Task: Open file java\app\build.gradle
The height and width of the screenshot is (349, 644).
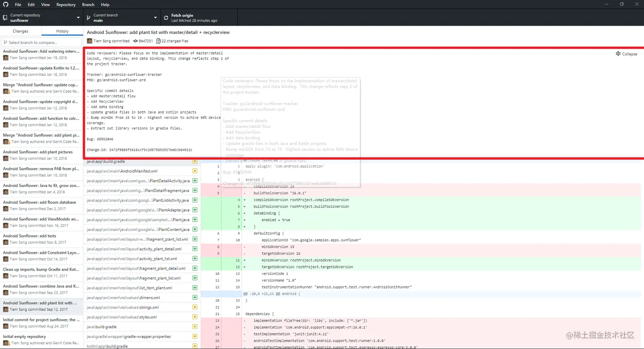Action: (142, 162)
